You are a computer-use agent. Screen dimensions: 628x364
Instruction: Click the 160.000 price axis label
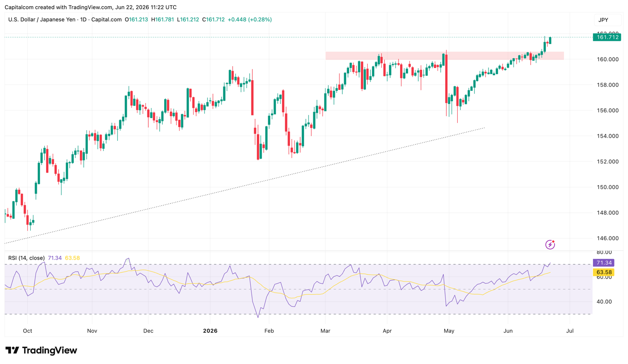click(607, 59)
